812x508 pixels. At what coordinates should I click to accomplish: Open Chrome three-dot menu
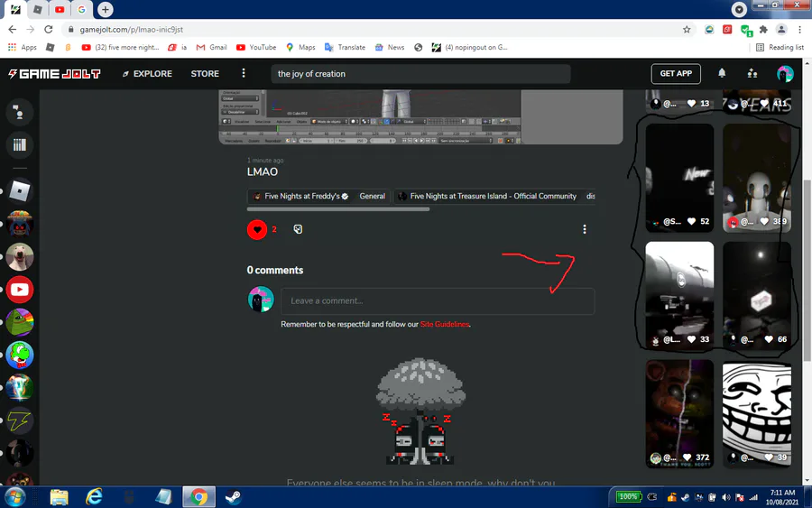coord(799,30)
